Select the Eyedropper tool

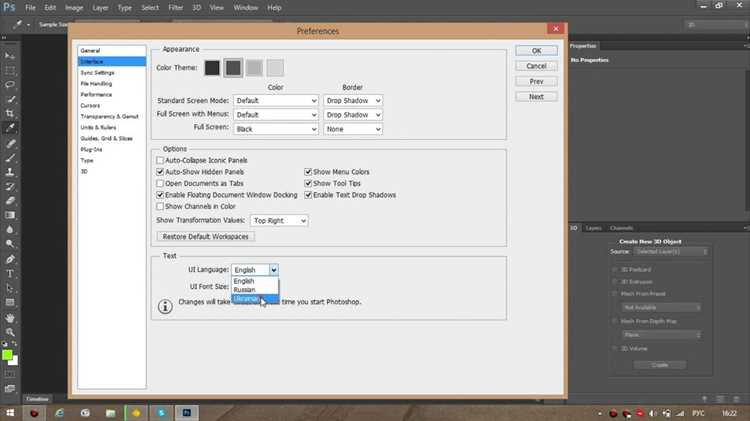(x=10, y=128)
